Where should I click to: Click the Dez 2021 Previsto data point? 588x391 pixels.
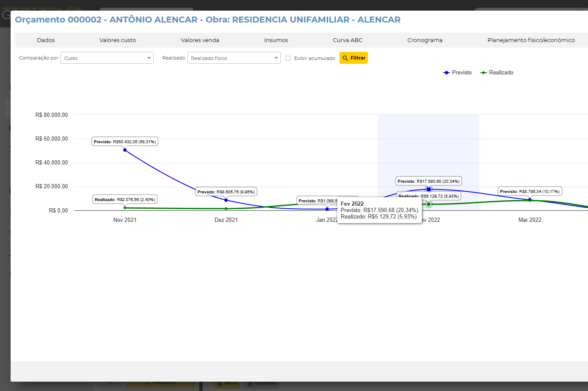(x=226, y=200)
